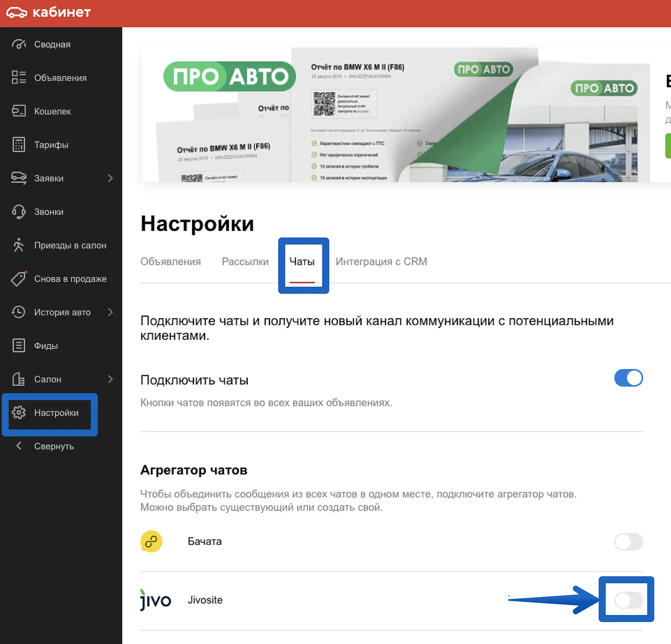Click the Снова в продаже tag icon
Image resolution: width=671 pixels, height=644 pixels.
click(19, 279)
